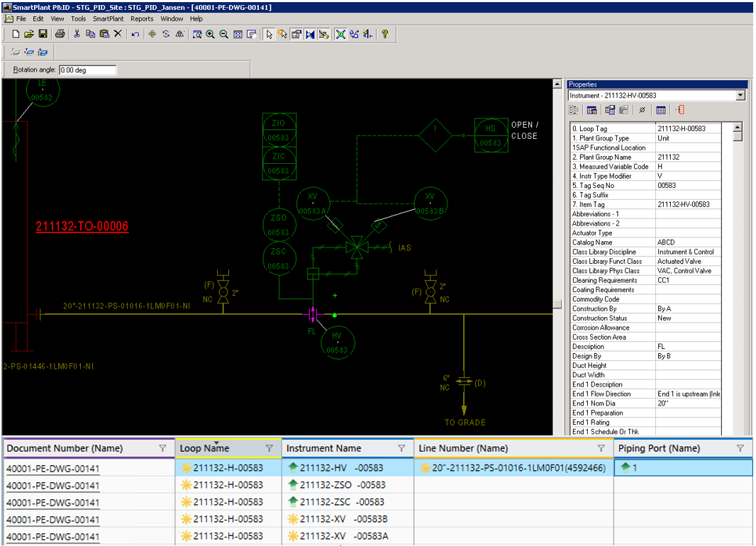Open filter dropdown for Piping Port column
This screenshot has width=756, height=546.
pyautogui.click(x=740, y=448)
